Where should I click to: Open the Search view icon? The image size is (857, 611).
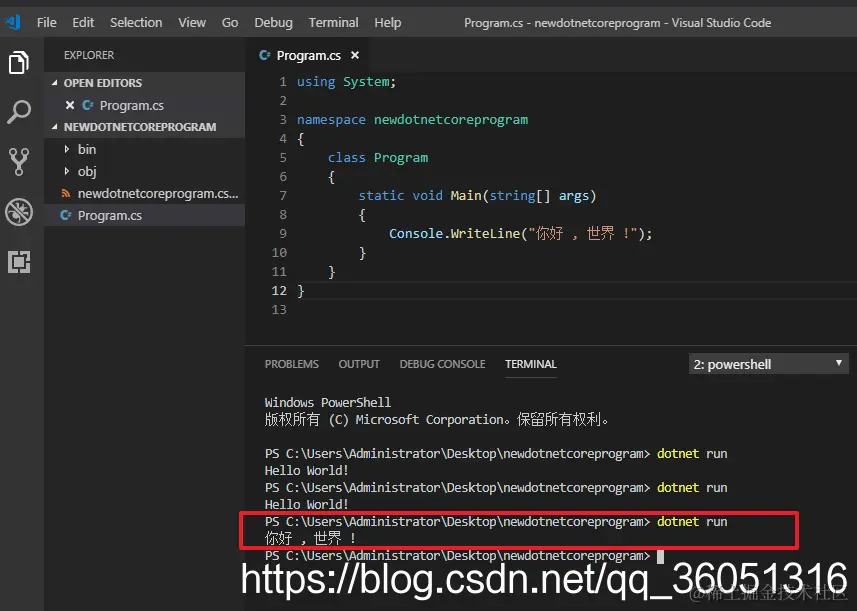[19, 111]
